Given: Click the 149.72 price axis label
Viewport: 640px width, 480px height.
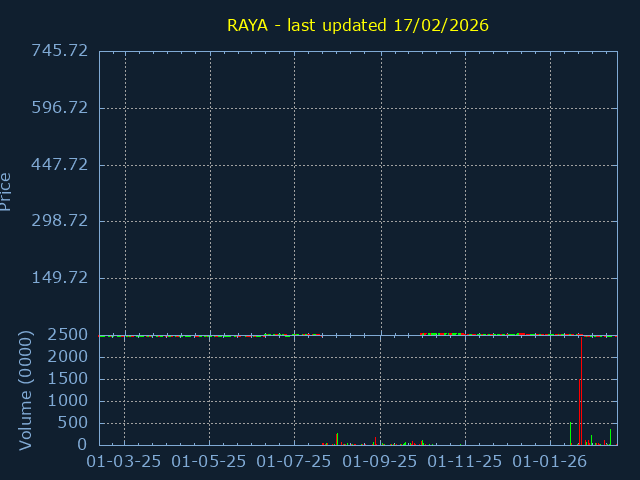Looking at the screenshot, I should pyautogui.click(x=60, y=278).
